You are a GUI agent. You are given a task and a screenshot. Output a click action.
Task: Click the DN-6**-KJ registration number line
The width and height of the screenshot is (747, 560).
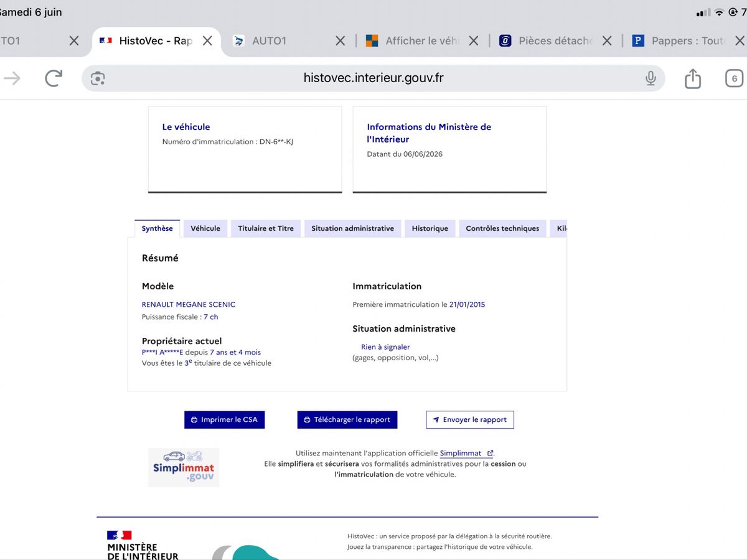[228, 142]
